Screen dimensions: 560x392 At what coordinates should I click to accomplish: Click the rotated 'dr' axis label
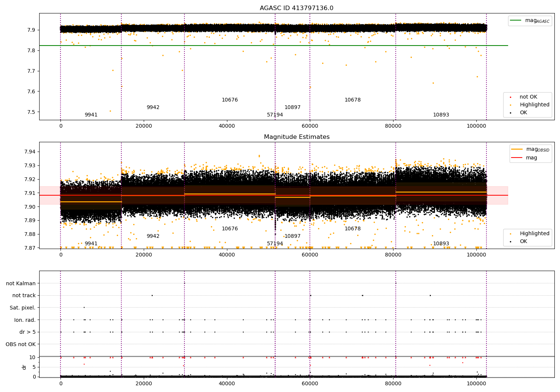click(24, 367)
